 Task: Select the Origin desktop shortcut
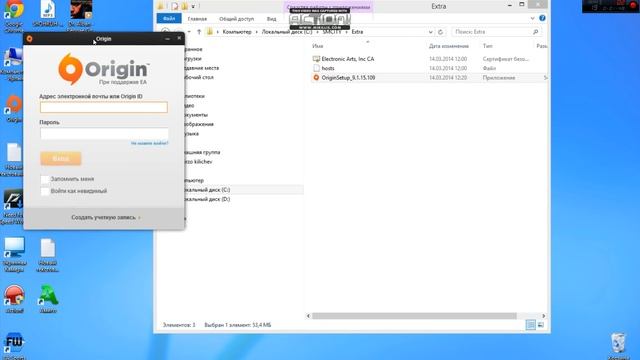14,109
